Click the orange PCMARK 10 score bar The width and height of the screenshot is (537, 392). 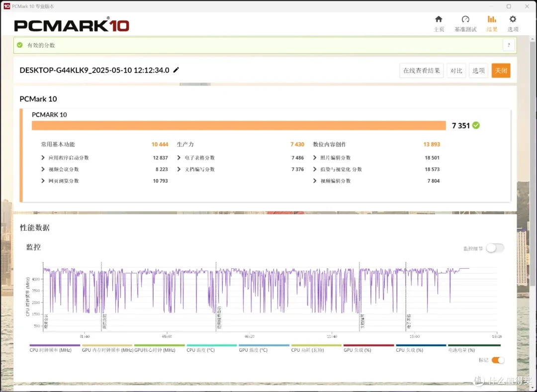click(239, 126)
